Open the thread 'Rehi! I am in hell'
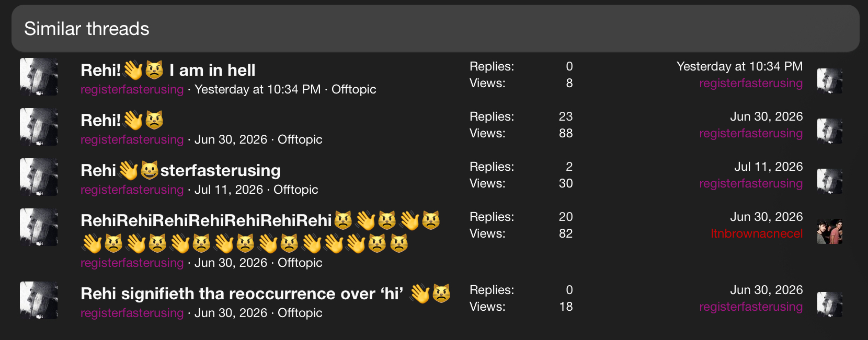The image size is (868, 340). click(168, 70)
